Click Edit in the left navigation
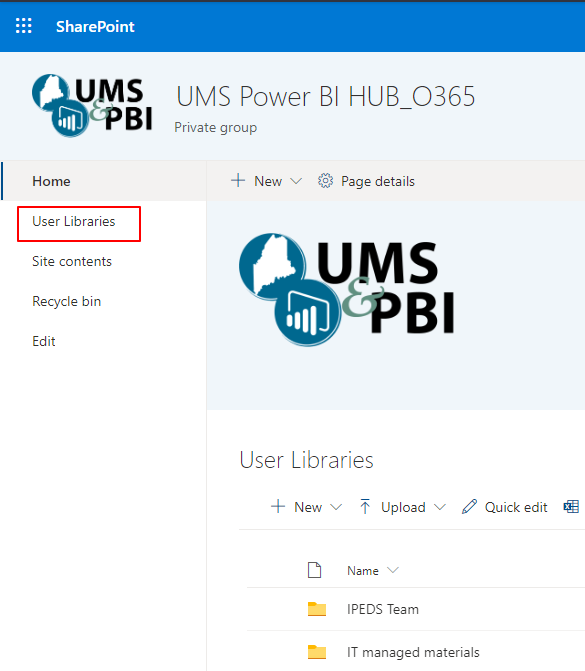This screenshot has width=585, height=671. pyautogui.click(x=44, y=341)
